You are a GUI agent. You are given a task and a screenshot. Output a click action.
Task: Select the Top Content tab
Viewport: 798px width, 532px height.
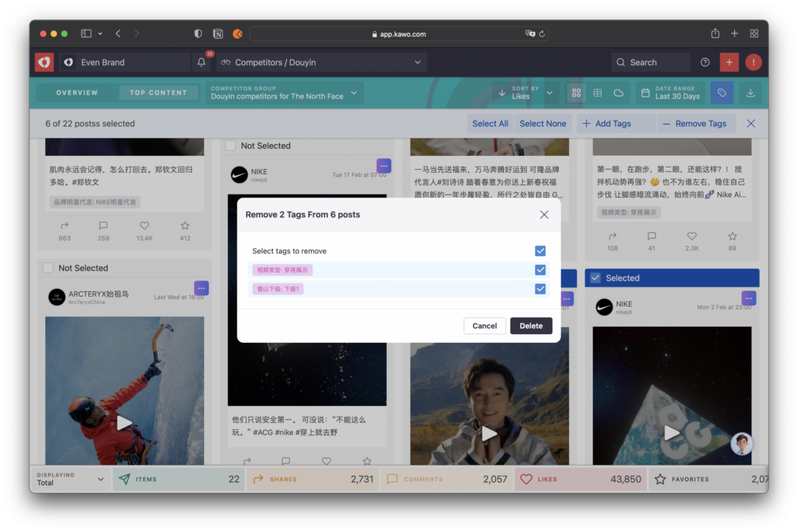pyautogui.click(x=158, y=93)
